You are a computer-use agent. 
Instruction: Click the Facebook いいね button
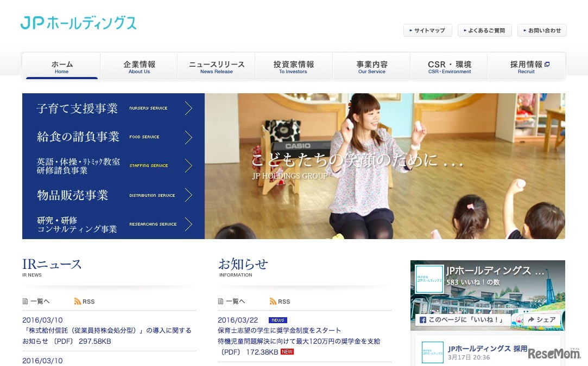463,319
